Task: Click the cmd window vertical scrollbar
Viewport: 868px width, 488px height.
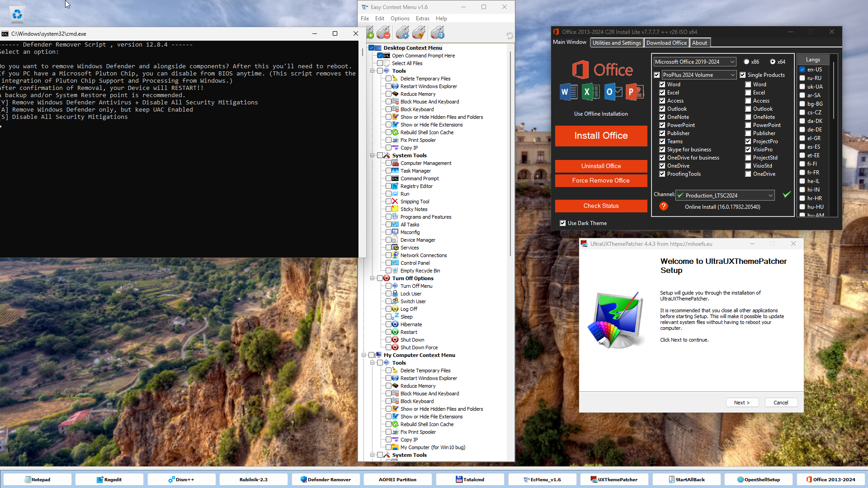Action: [362, 52]
